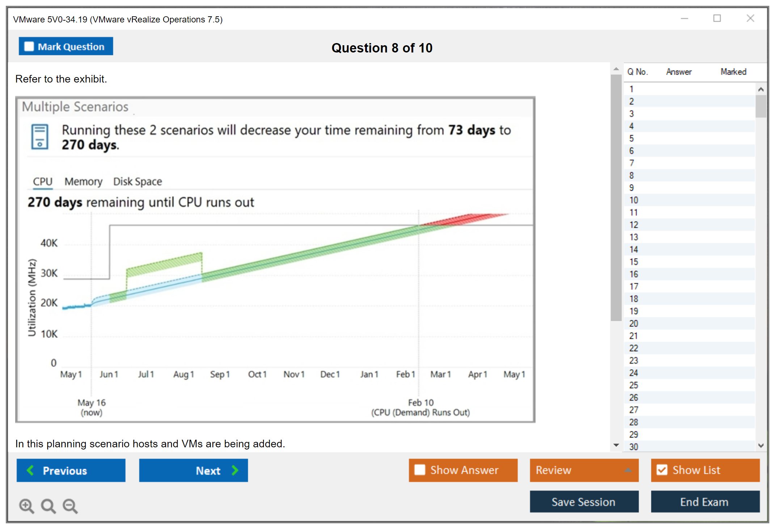Click the End Exam button
Viewport: 778px width, 532px height.
pyautogui.click(x=705, y=502)
